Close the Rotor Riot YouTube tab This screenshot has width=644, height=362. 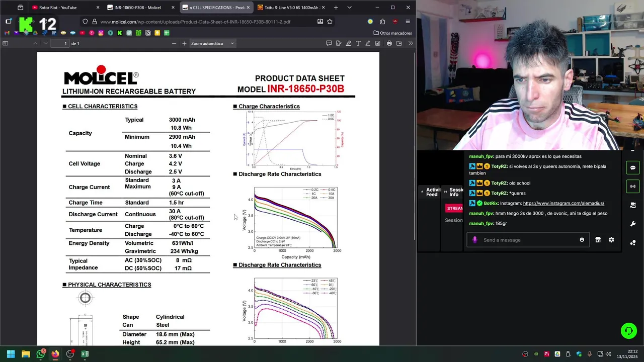pos(97,8)
